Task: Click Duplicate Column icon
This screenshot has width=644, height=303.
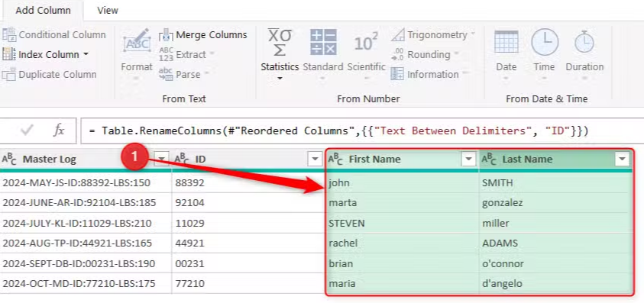Action: coord(9,75)
